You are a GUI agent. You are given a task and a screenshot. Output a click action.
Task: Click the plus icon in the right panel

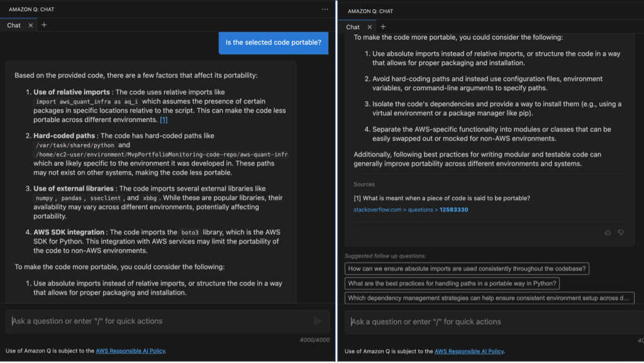coord(382,27)
